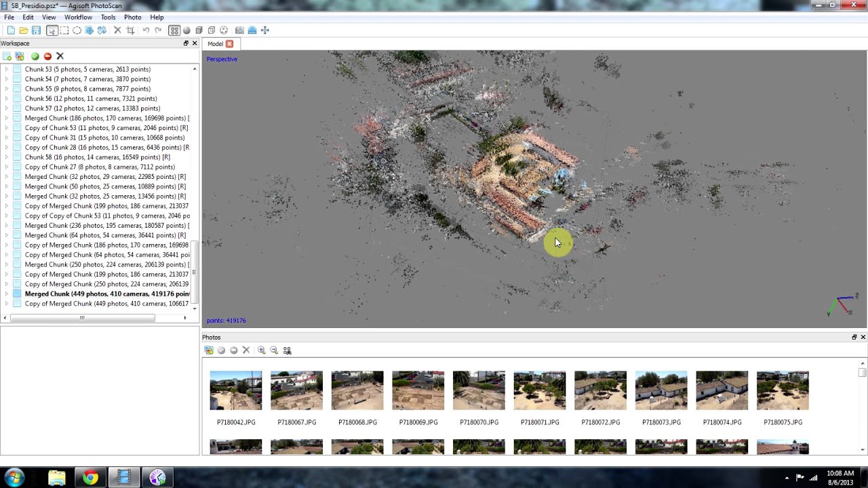The height and width of the screenshot is (488, 868).
Task: Open the View menu
Action: [49, 17]
